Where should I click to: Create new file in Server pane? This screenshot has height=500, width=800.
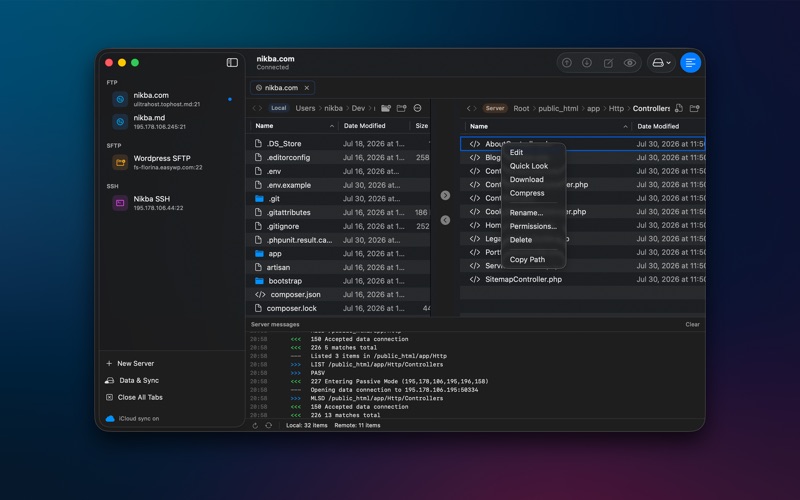tap(679, 108)
